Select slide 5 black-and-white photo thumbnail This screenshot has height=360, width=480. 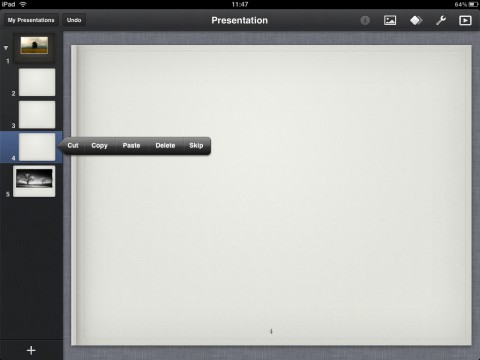point(34,181)
